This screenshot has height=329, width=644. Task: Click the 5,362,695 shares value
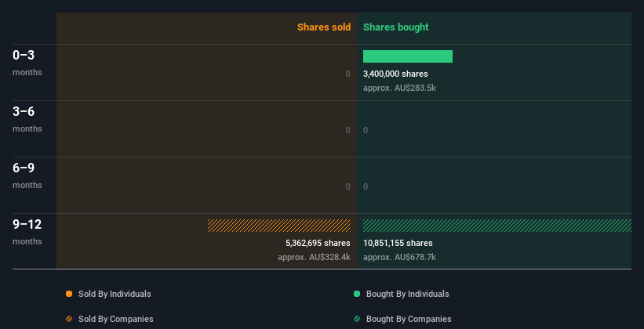pyautogui.click(x=318, y=243)
